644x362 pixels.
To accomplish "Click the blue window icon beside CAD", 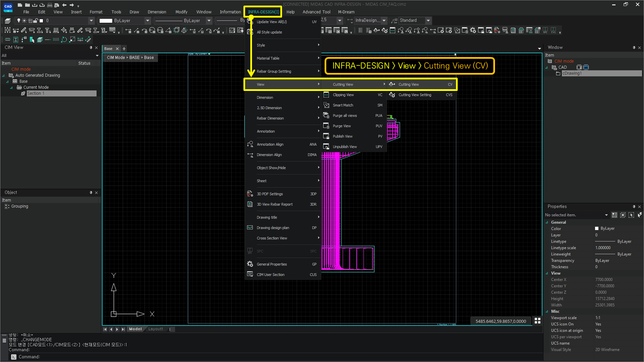I will pos(586,67).
